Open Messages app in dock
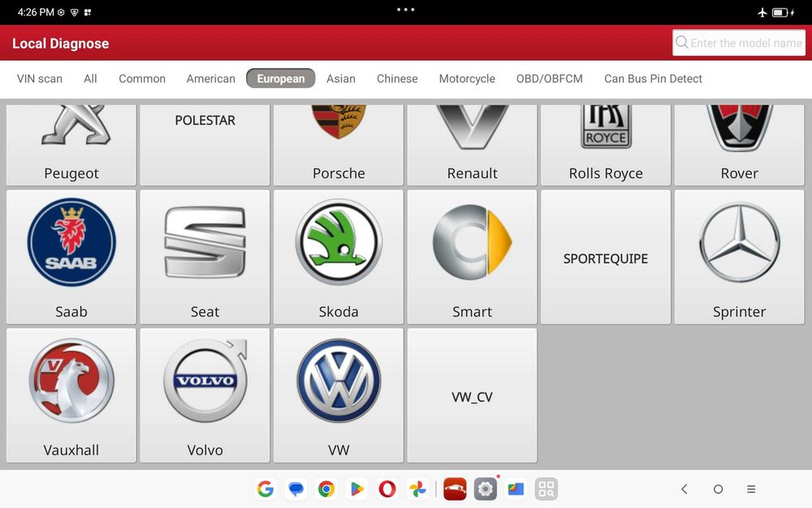Viewport: 812px width, 508px height. pos(296,488)
